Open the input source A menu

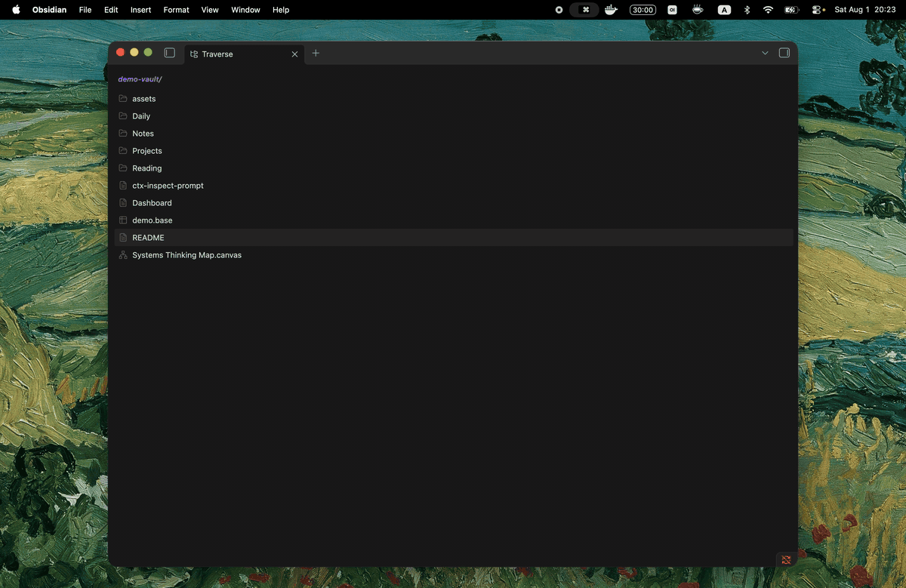pos(724,10)
